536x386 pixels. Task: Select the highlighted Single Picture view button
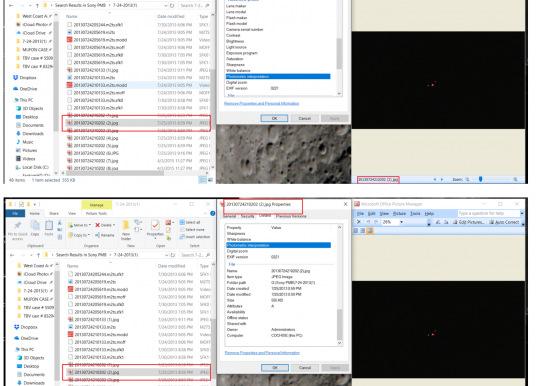point(370,231)
